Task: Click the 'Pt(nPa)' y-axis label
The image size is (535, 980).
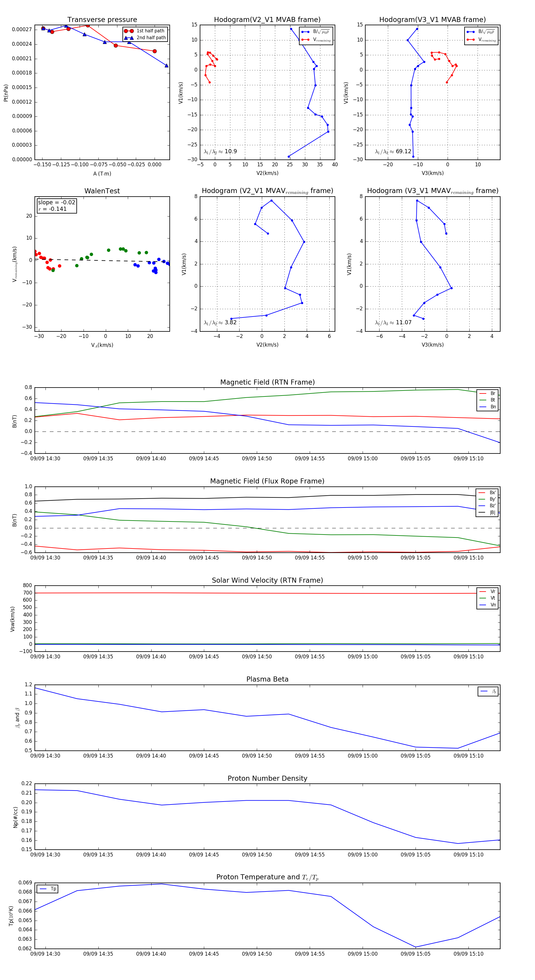Action: (x=6, y=92)
